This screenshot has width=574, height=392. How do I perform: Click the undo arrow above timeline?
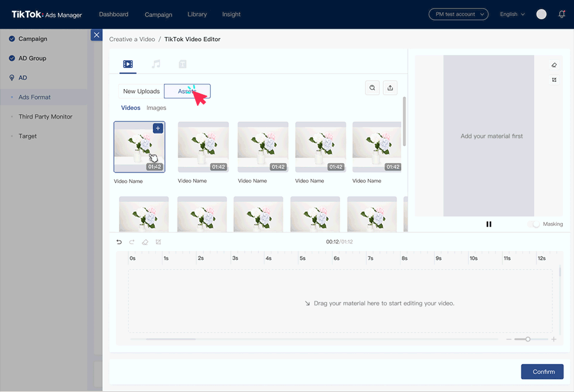click(119, 242)
